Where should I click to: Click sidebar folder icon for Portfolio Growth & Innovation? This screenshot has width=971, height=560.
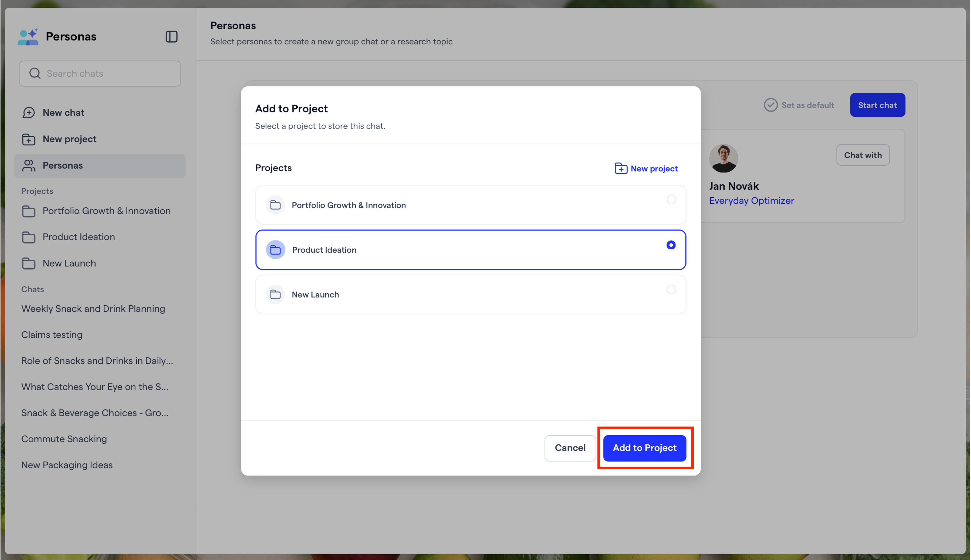coord(29,211)
